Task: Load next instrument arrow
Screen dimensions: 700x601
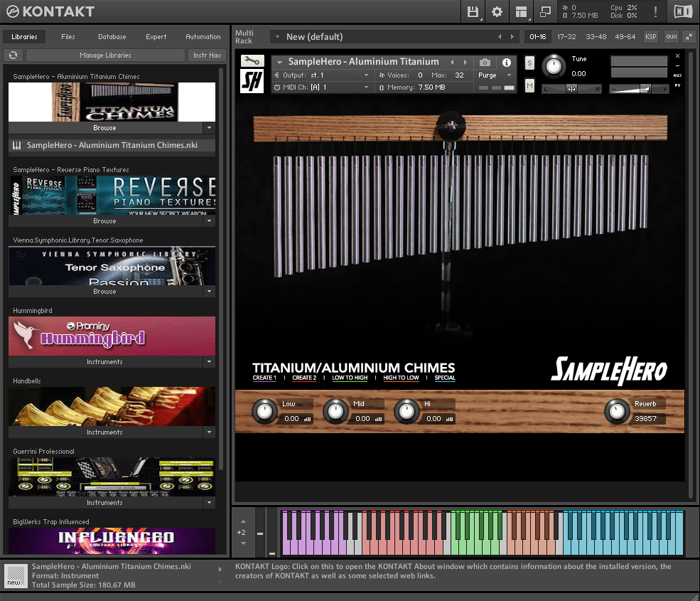Action: coord(465,62)
